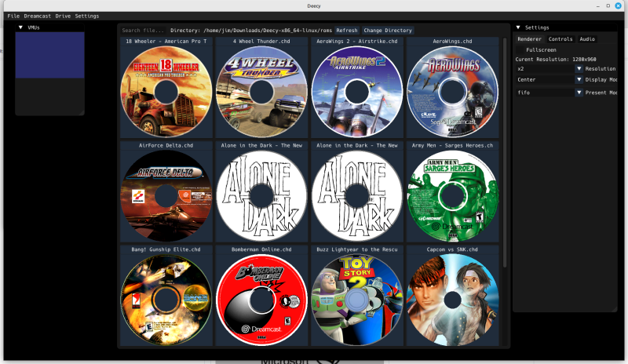Maximize the Deecy window
This screenshot has width=628, height=364.
tap(608, 5)
